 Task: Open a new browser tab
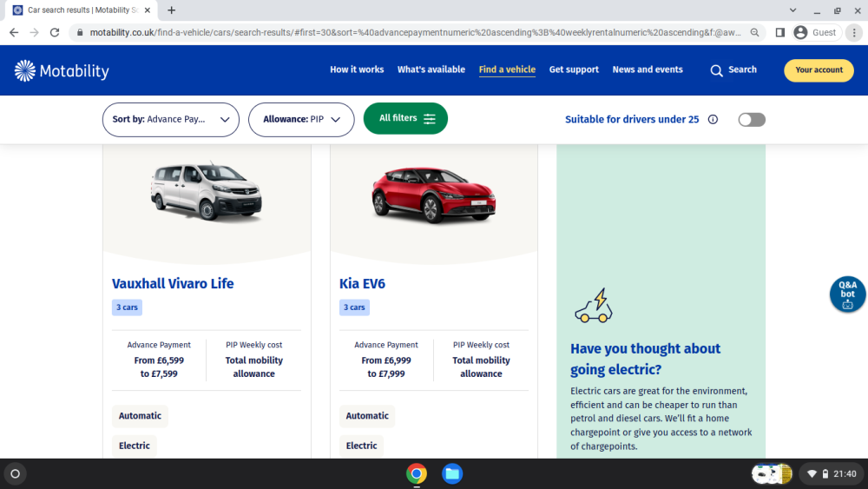pos(172,10)
